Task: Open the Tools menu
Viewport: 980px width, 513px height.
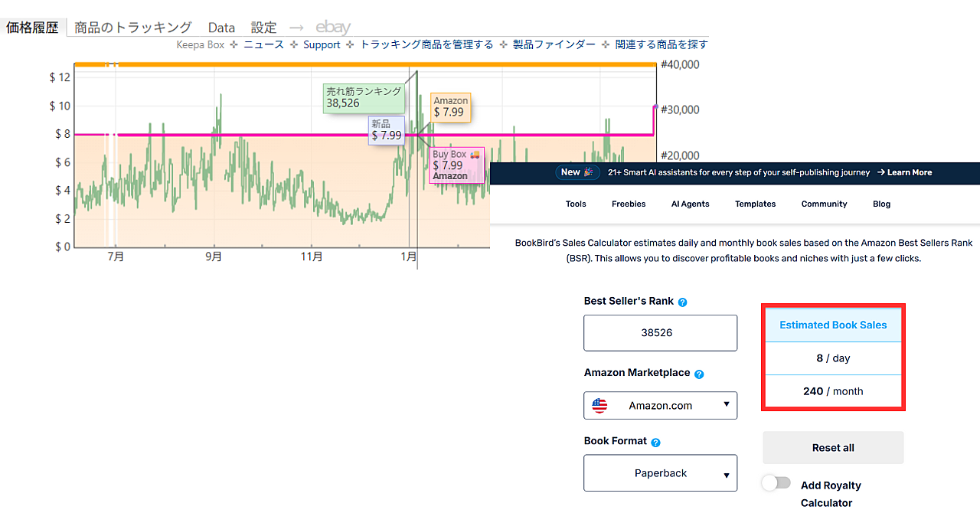Action: [x=576, y=204]
